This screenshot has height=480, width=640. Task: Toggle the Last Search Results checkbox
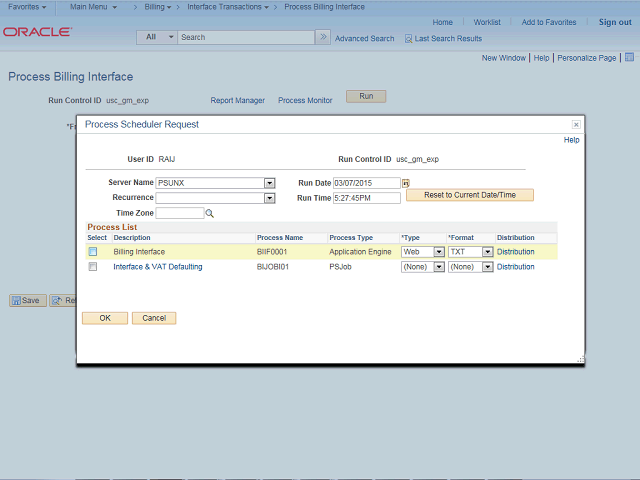(x=408, y=38)
